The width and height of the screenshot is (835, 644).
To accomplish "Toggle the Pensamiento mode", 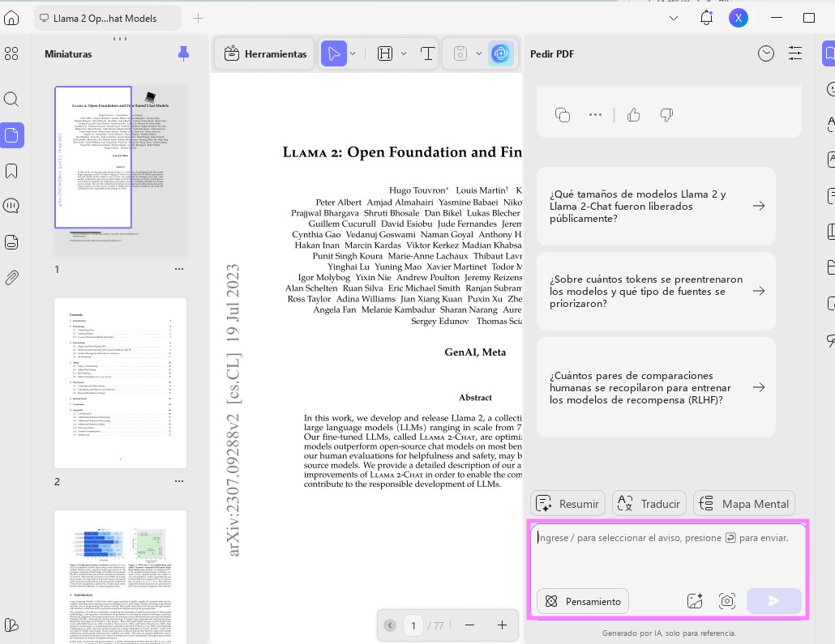I will click(x=583, y=601).
